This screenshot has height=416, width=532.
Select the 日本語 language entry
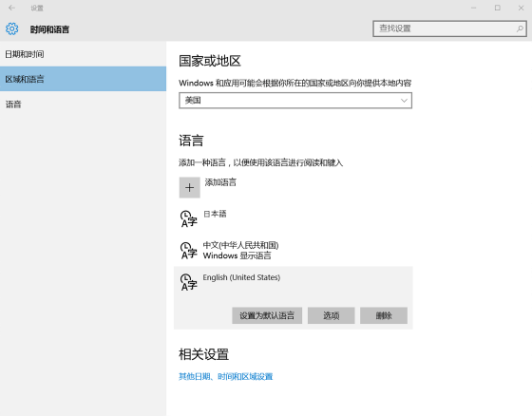click(x=294, y=218)
